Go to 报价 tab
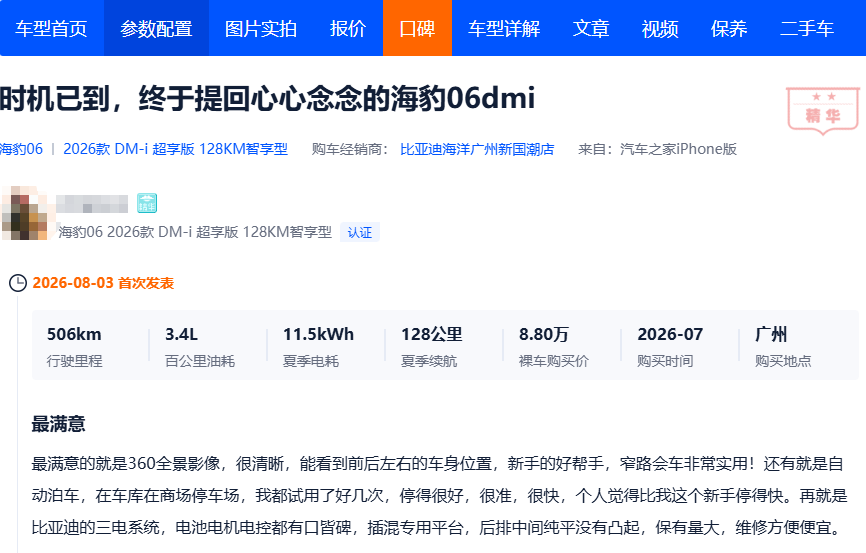The image size is (866, 553). click(x=348, y=28)
